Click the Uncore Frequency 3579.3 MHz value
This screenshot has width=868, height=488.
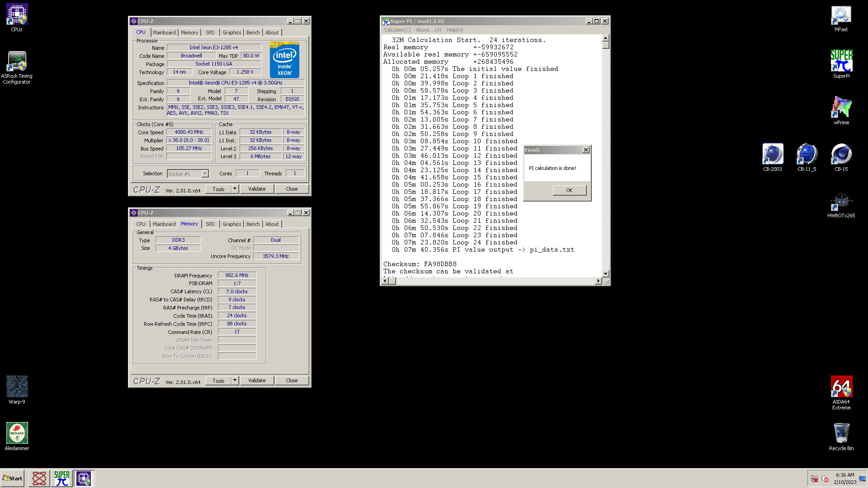(x=276, y=256)
